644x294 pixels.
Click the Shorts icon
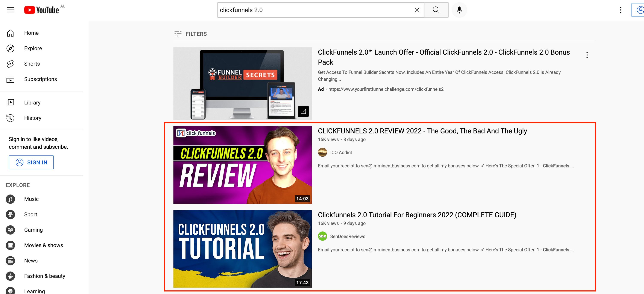[x=10, y=64]
